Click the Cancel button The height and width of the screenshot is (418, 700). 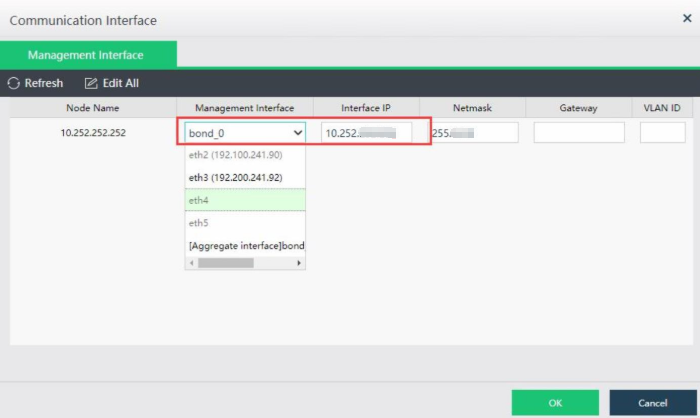click(x=653, y=403)
